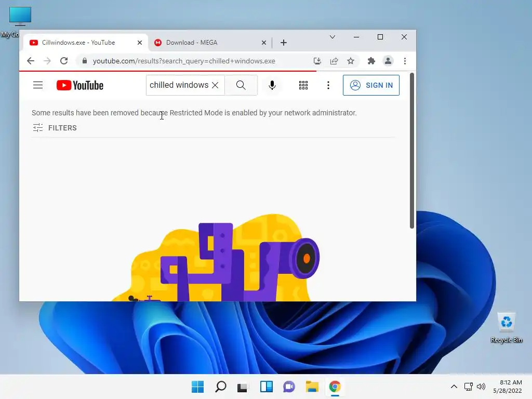Share this page icon
This screenshot has width=532, height=399.
[334, 61]
